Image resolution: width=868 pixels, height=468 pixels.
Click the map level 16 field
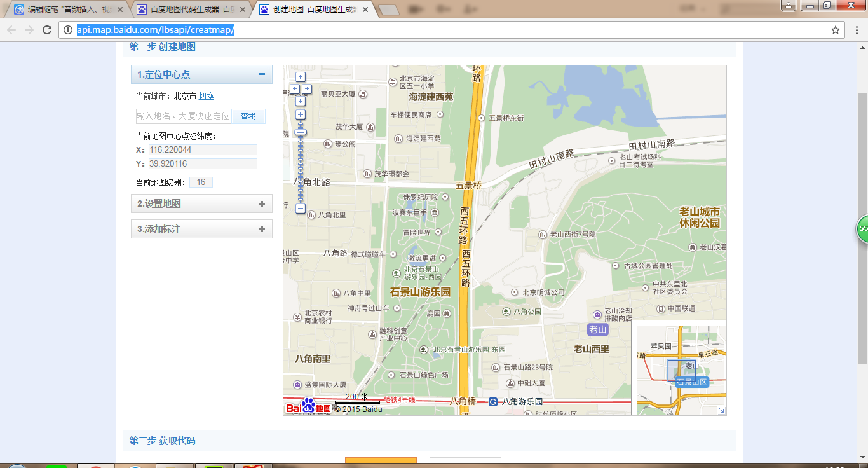point(201,182)
